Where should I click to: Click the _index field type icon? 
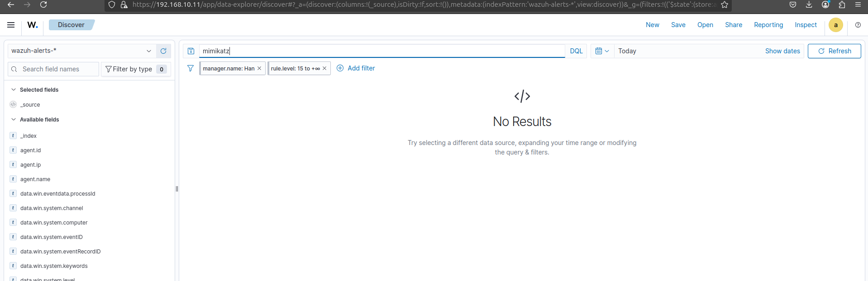click(13, 136)
